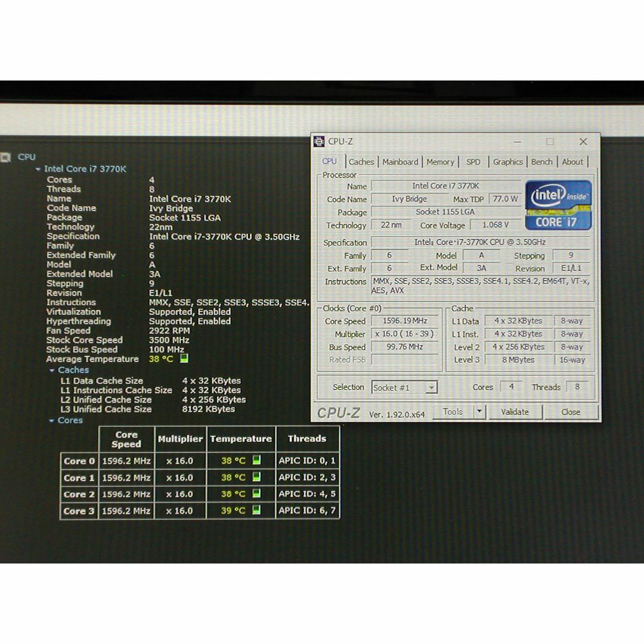Switch to the SPD tab
Screen dimensions: 644x644
(473, 162)
